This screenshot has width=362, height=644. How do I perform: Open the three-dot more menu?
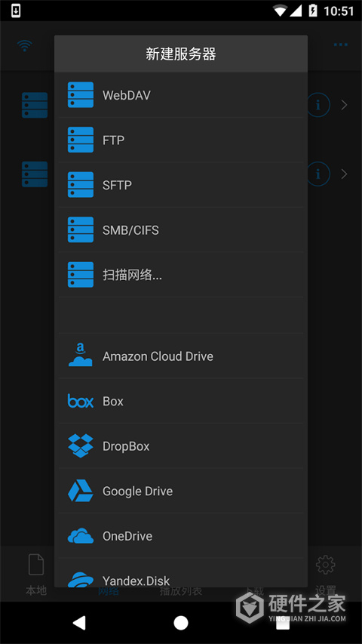pyautogui.click(x=341, y=45)
